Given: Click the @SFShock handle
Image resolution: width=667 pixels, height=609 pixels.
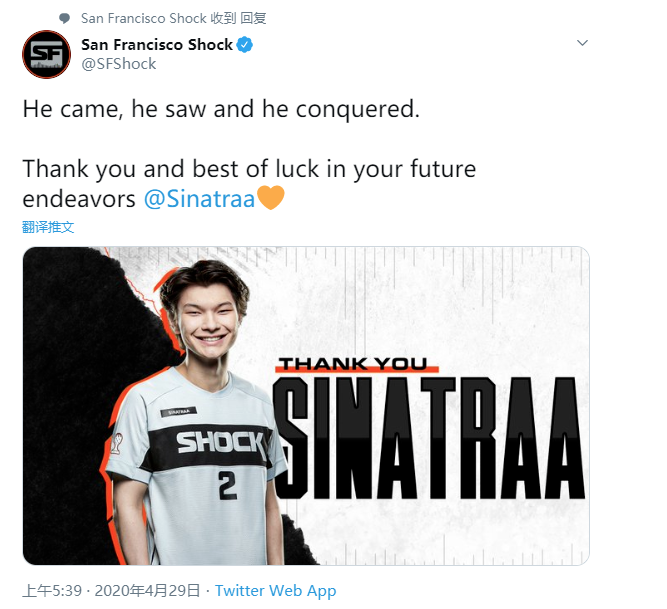Looking at the screenshot, I should tap(119, 64).
